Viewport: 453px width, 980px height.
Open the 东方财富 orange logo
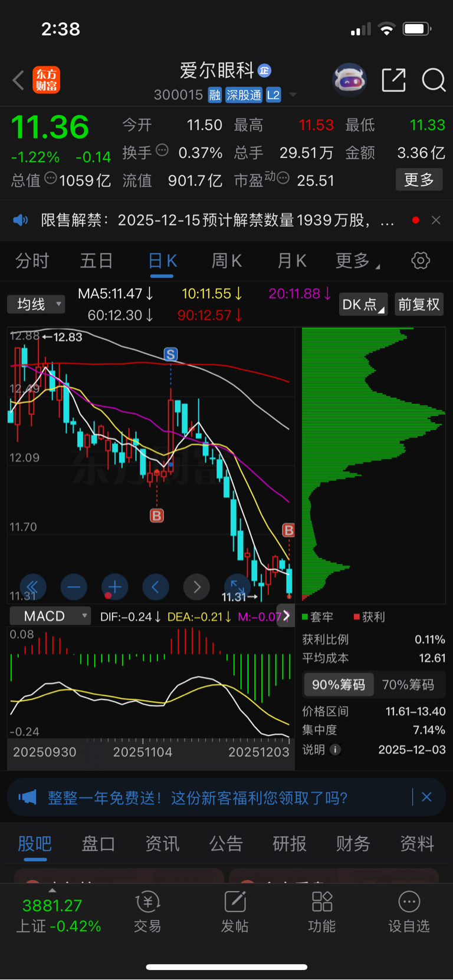46,80
